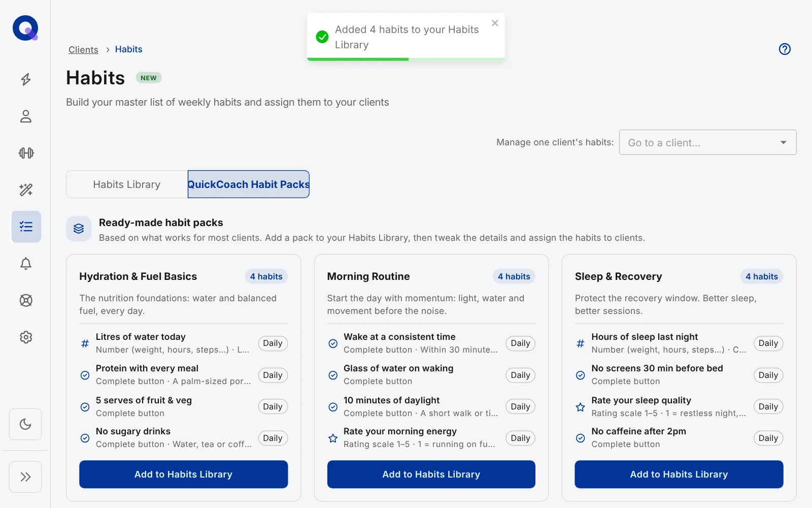Dismiss the 'Added 4 habits' notification
The image size is (812, 508).
click(495, 23)
